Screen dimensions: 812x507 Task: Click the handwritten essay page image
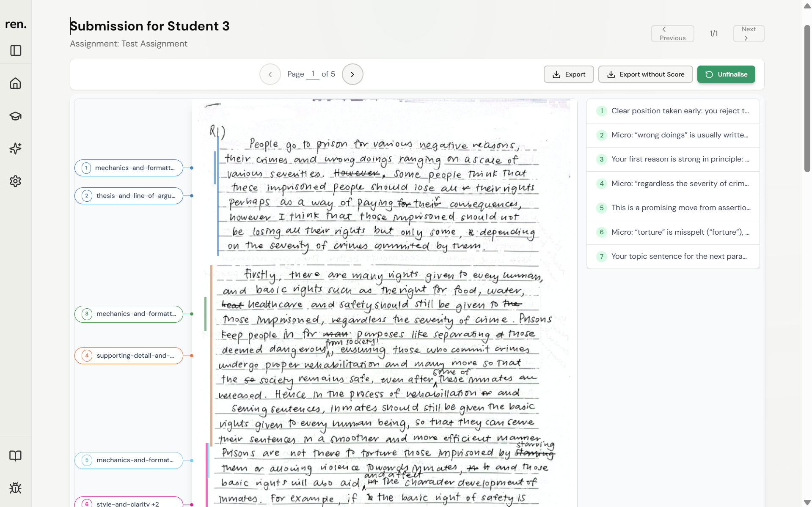(384, 303)
